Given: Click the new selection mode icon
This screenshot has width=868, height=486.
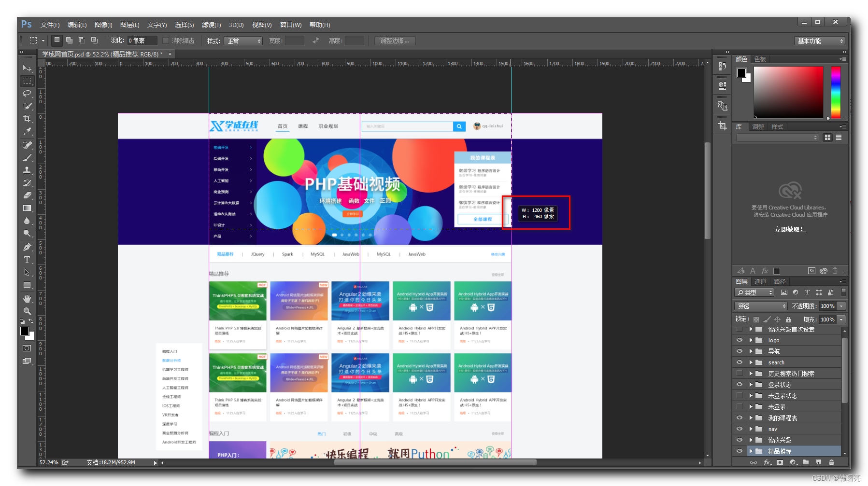Looking at the screenshot, I should coord(57,41).
